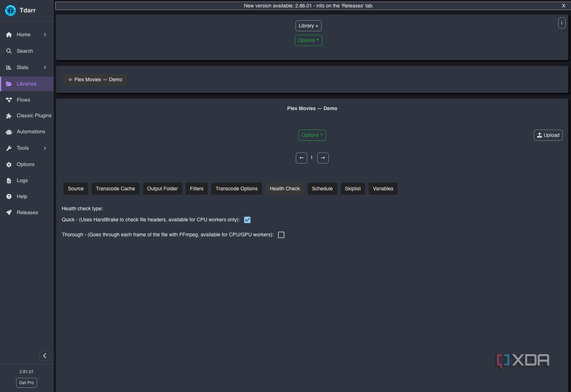This screenshot has width=571, height=392.
Task: Go to previous library with left arrow
Action: [x=301, y=158]
